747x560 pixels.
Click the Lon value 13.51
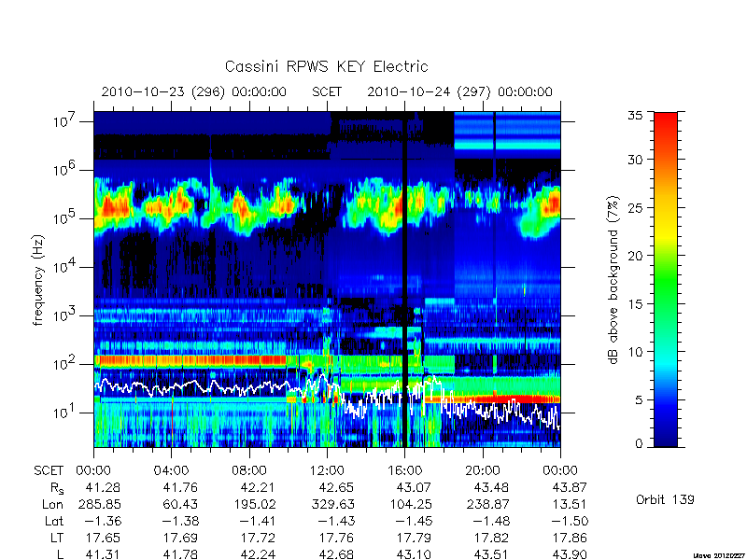569,504
